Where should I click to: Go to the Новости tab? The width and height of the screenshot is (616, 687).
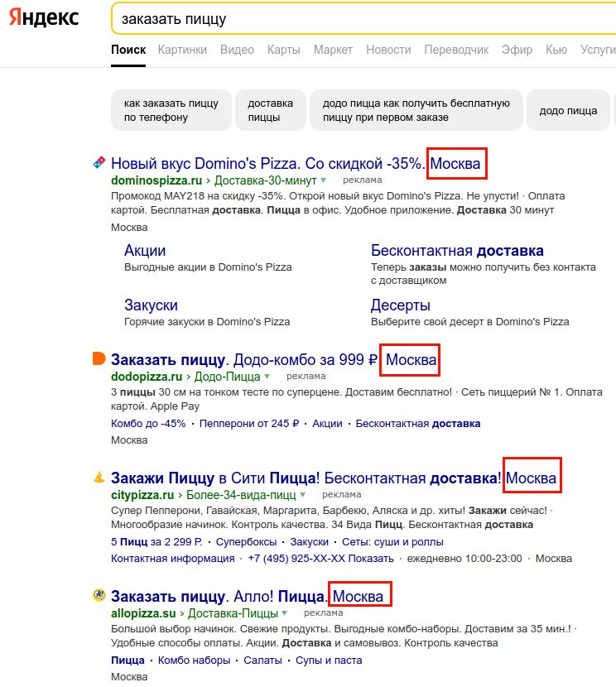[x=387, y=50]
